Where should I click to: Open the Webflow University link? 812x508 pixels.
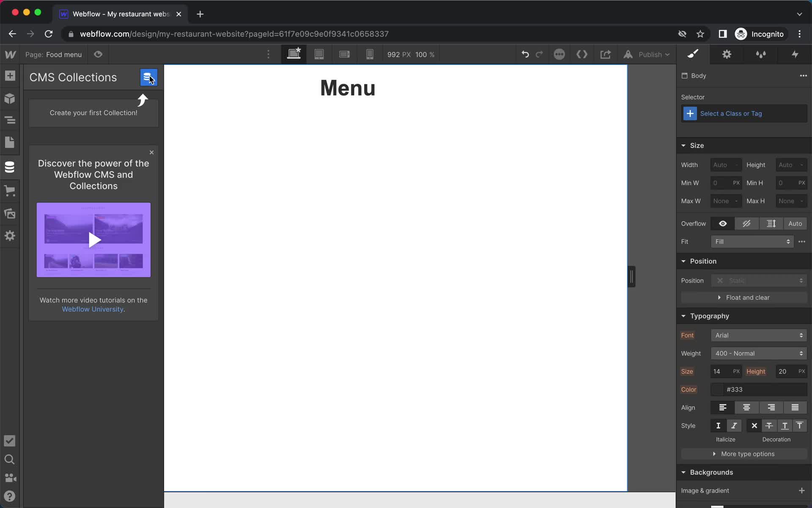93,309
